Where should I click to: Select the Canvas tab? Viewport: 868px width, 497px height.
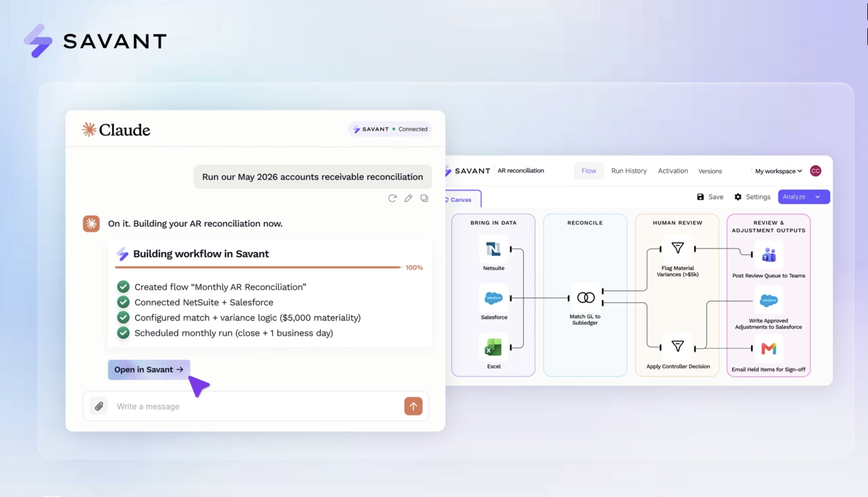click(x=463, y=199)
